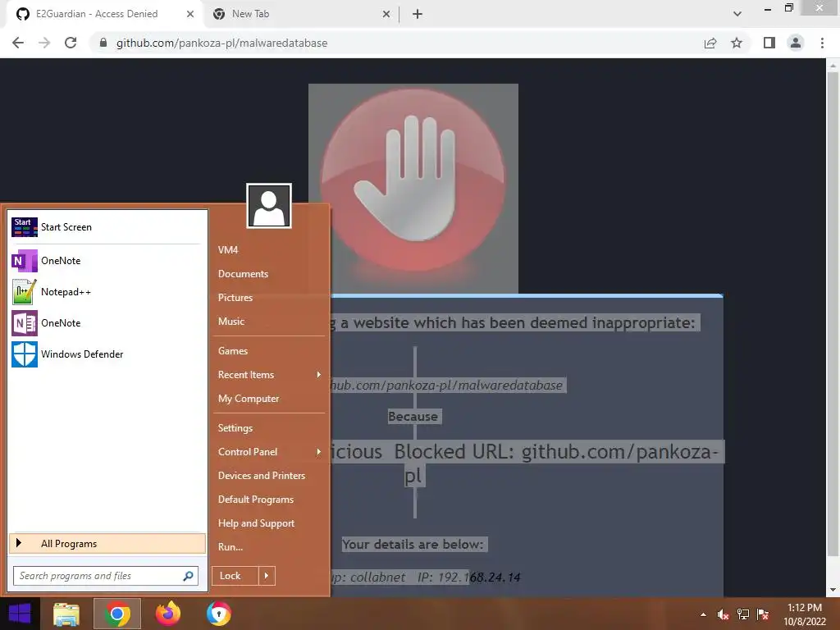Open Devices and Printers
This screenshot has height=630, width=840.
pyautogui.click(x=262, y=476)
